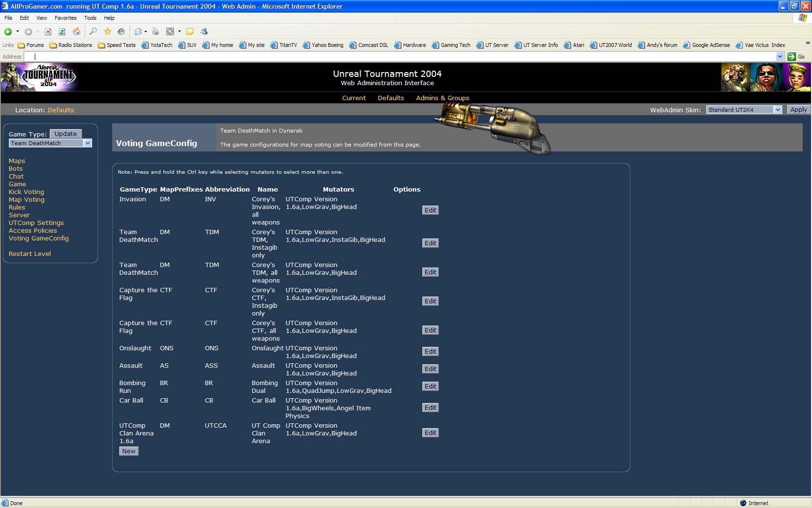Image resolution: width=812 pixels, height=508 pixels.
Task: Open the History toolbar icon
Action: coord(121,31)
